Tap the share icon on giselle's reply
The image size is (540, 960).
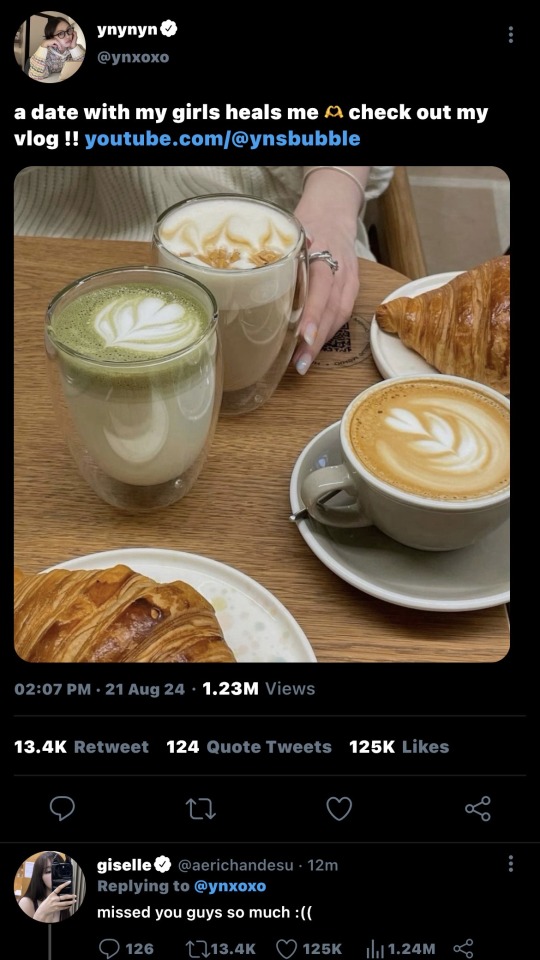tap(463, 948)
